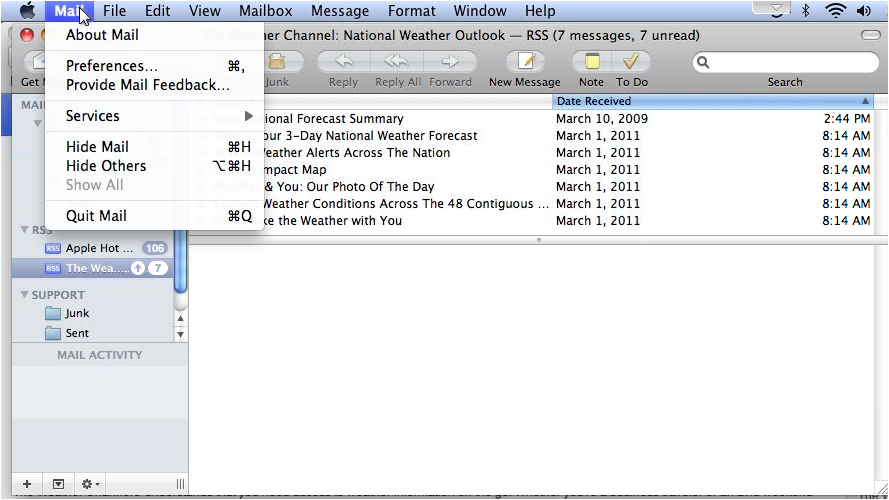The image size is (889, 500).
Task: Open the Wi-Fi status menu icon
Action: pyautogui.click(x=835, y=11)
